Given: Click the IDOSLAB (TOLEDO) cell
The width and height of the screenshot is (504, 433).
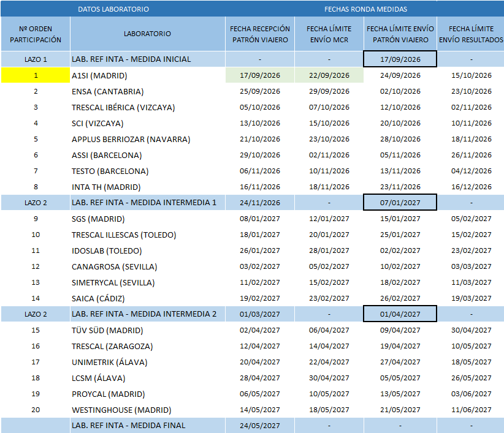Looking at the screenshot, I should point(148,250).
